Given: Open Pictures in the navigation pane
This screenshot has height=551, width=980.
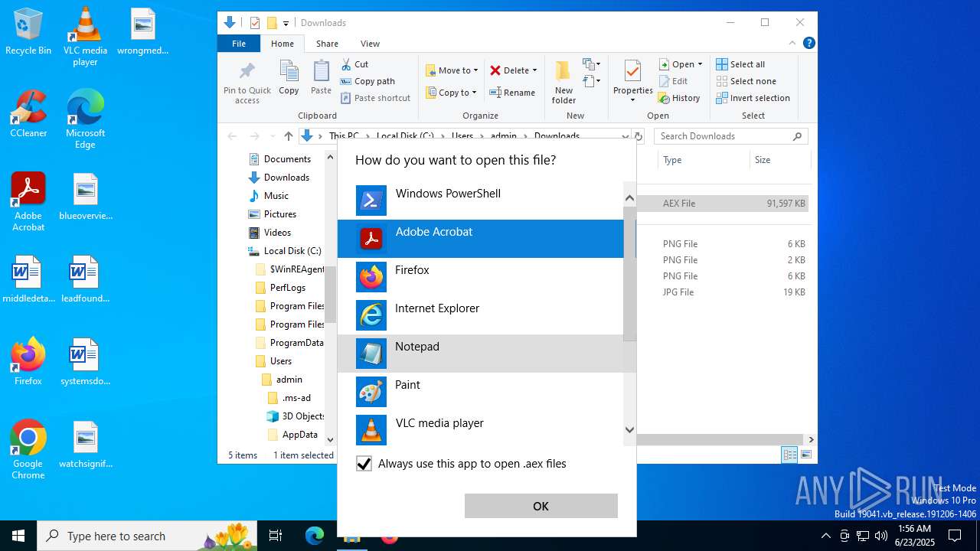Looking at the screenshot, I should point(279,214).
